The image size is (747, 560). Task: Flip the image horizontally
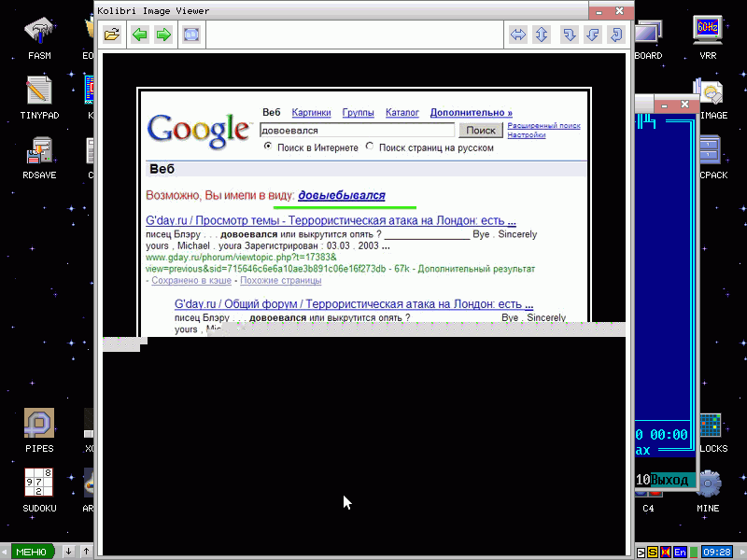(517, 35)
